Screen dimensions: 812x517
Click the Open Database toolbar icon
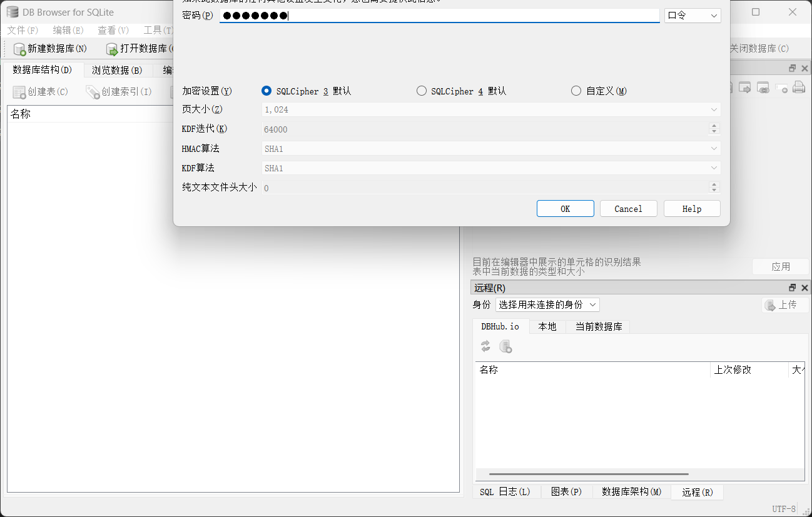112,49
